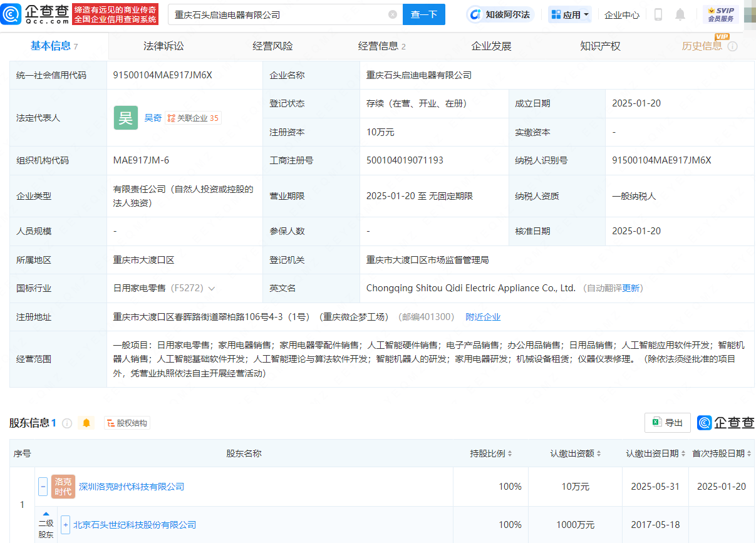
Task: Open the 股权结构 equity structure view
Action: point(127,423)
